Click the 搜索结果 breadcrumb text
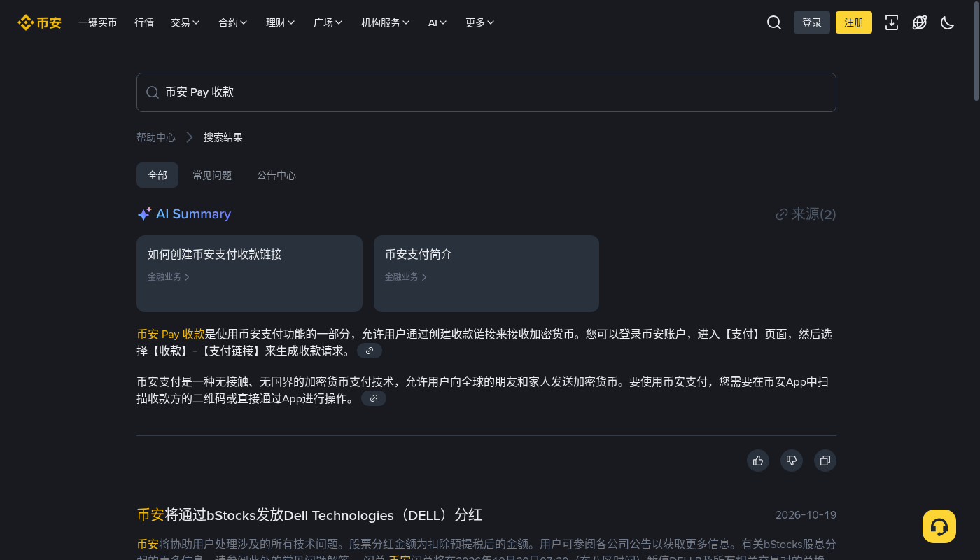The width and height of the screenshot is (980, 560). tap(223, 137)
